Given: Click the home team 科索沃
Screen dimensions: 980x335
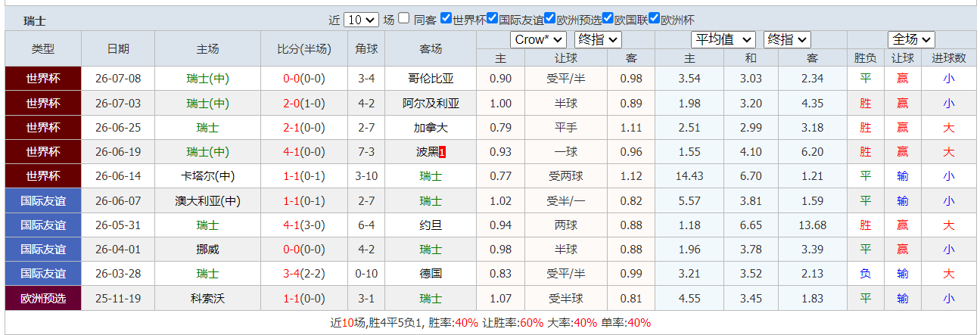Looking at the screenshot, I should coord(208,298).
